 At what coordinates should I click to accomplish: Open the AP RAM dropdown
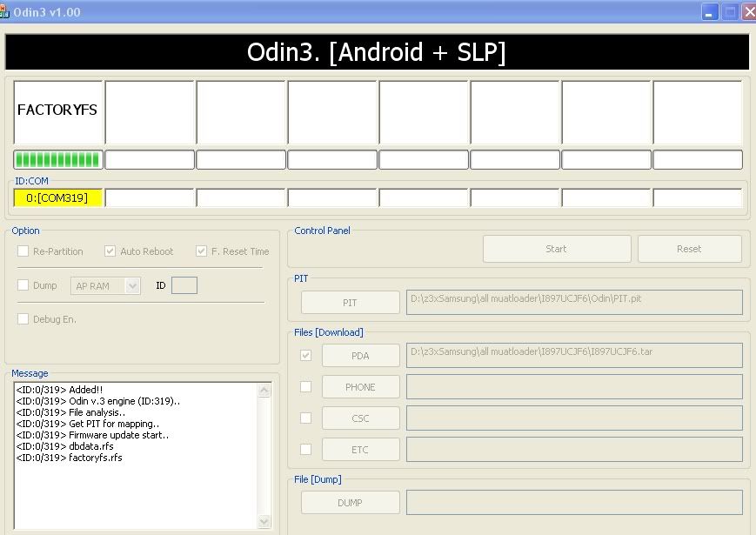pyautogui.click(x=105, y=286)
